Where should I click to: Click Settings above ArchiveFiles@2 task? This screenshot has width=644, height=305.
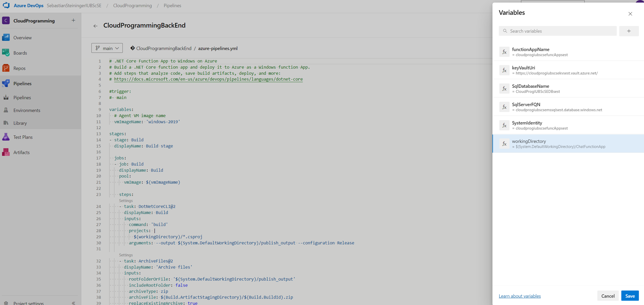126,255
